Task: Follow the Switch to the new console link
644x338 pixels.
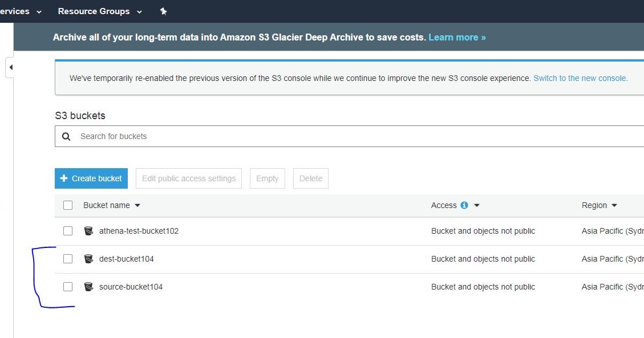Action: (x=580, y=78)
